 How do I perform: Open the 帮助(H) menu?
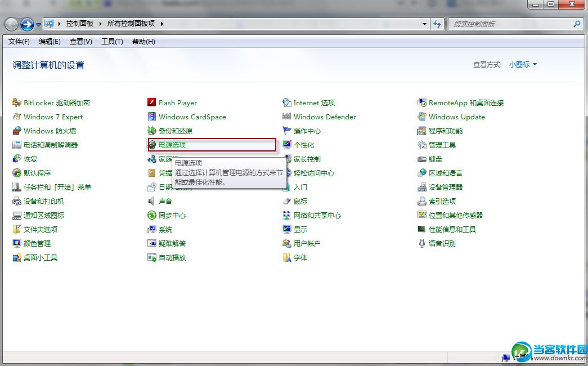pyautogui.click(x=143, y=42)
